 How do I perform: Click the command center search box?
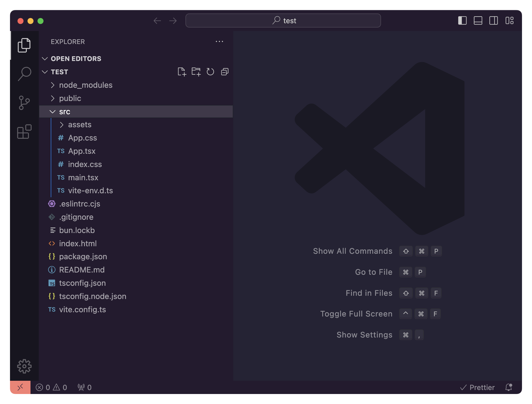(x=283, y=20)
